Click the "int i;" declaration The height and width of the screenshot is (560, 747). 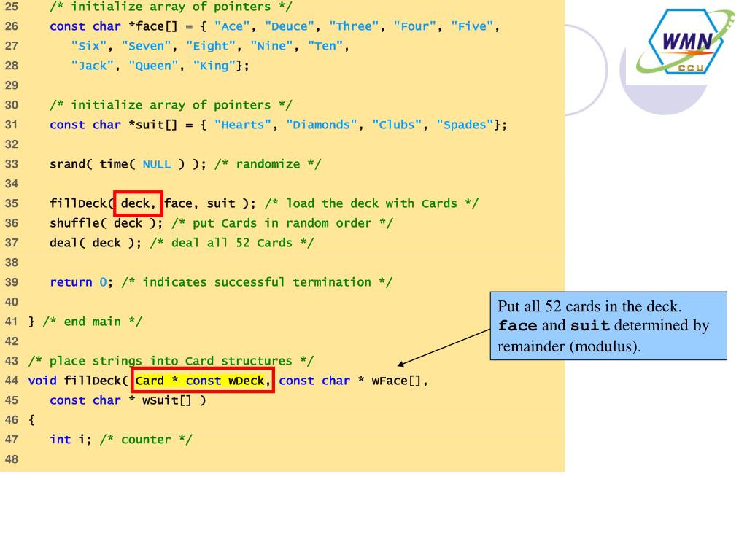71,440
